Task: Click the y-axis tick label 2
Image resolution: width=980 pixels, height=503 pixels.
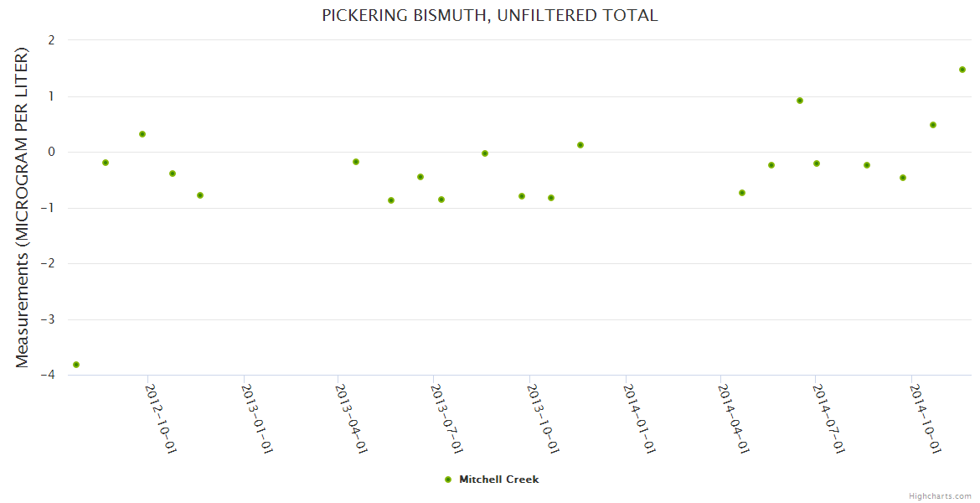Action: (51, 40)
